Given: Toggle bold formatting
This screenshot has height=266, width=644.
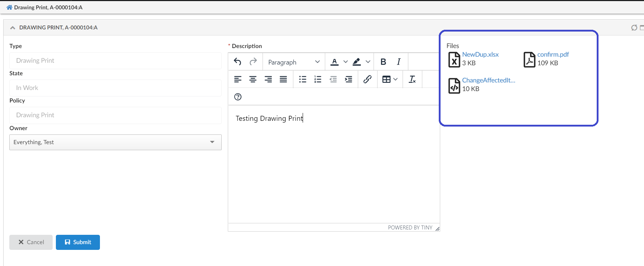Looking at the screenshot, I should click(x=383, y=62).
